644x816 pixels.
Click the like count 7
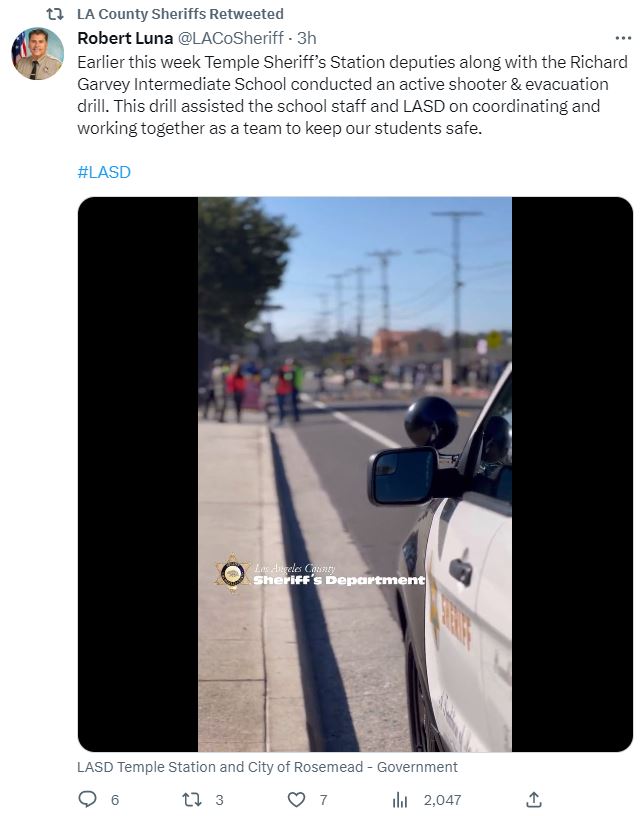(x=323, y=800)
